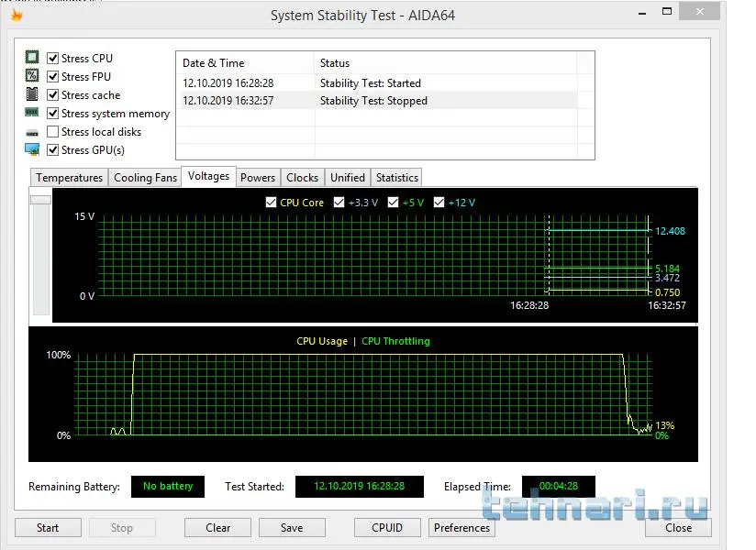Toggle the +5 V graph checkbox

click(x=393, y=203)
